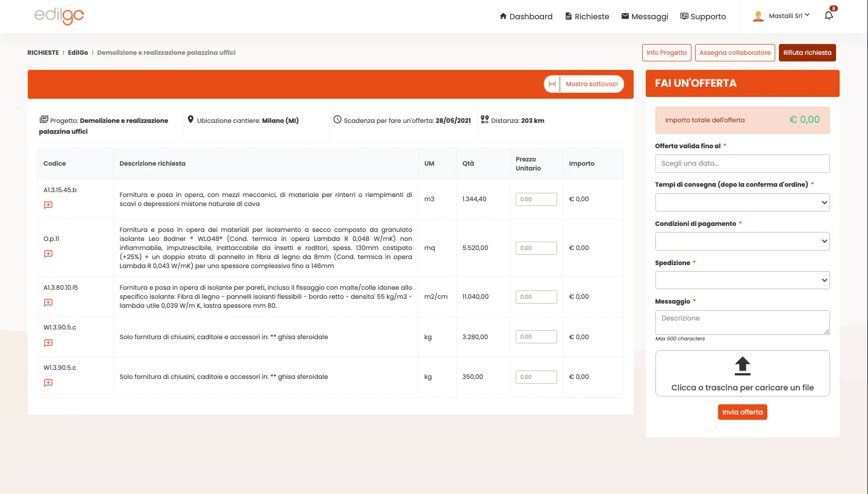Image resolution: width=868 pixels, height=494 pixels.
Task: Open the notifications bell
Action: tap(829, 16)
